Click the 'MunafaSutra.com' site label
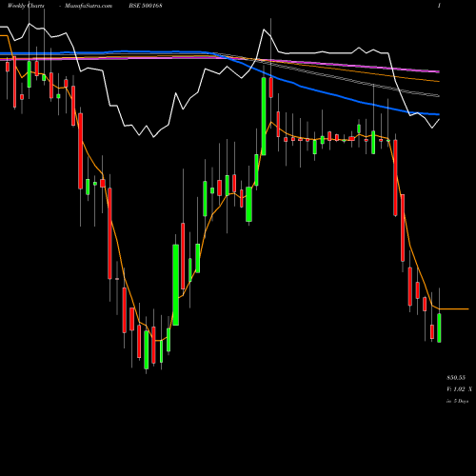 [89, 6]
